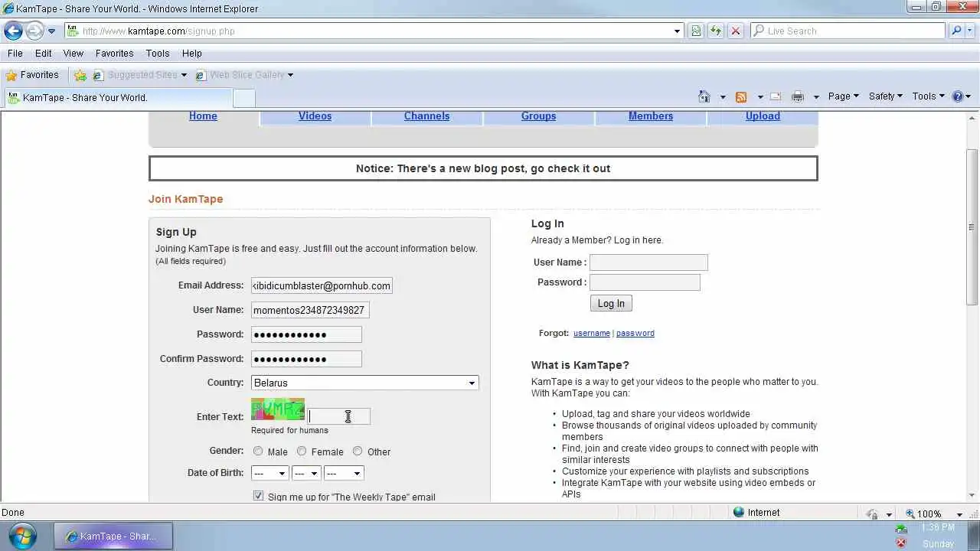
Task: Click the Log In button
Action: tap(611, 304)
